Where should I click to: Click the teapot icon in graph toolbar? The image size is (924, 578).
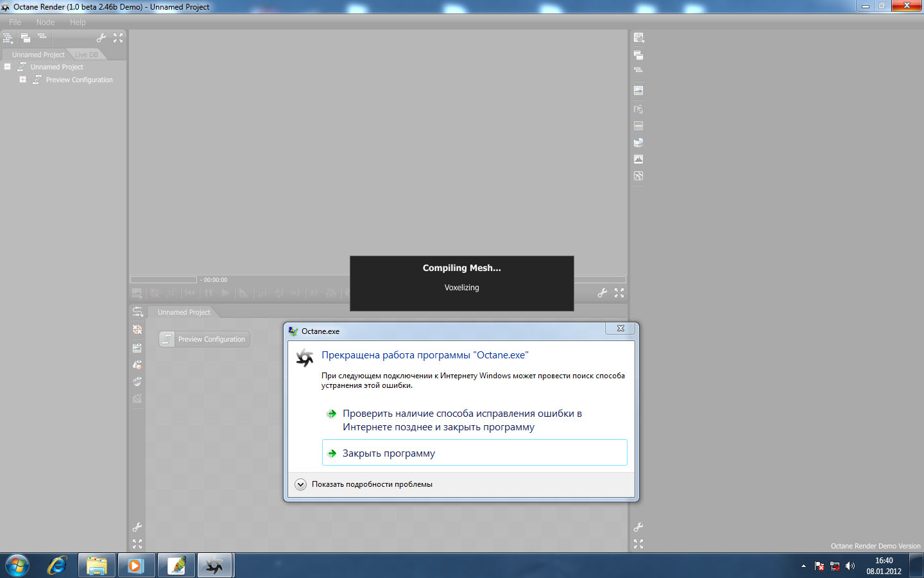tap(137, 381)
